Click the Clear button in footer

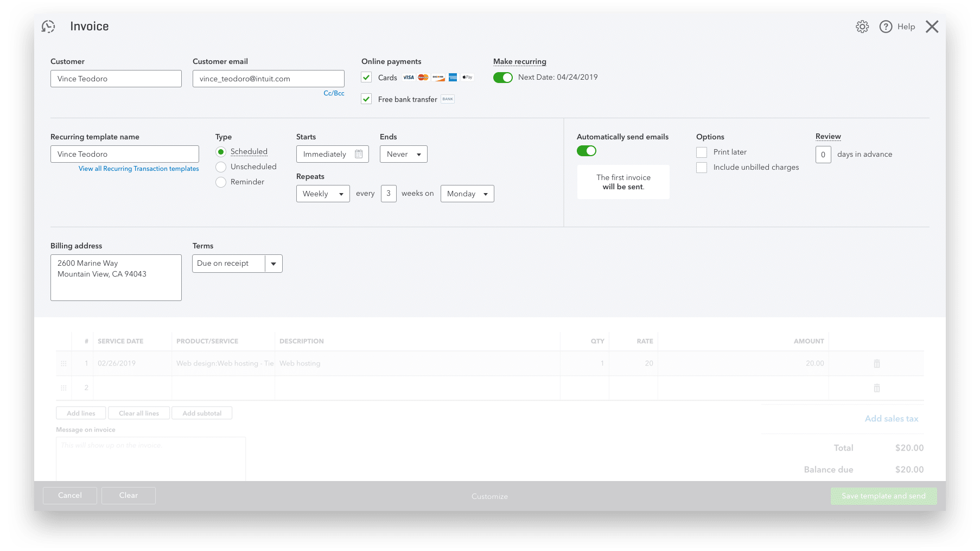(x=129, y=496)
